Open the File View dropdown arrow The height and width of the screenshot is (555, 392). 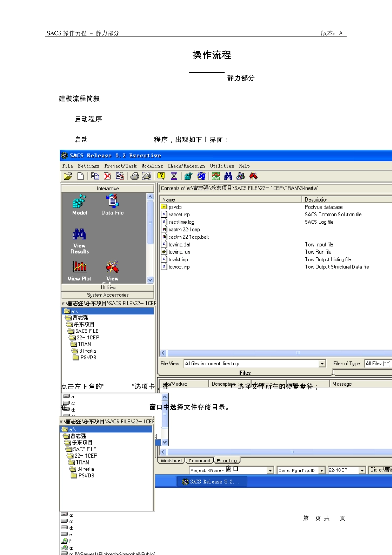click(322, 363)
